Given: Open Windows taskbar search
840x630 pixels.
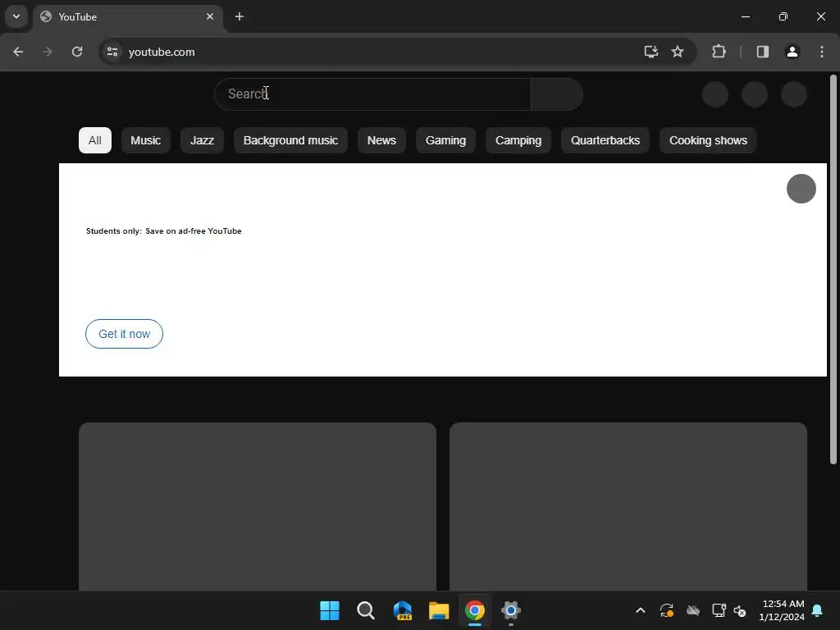Looking at the screenshot, I should [x=366, y=610].
